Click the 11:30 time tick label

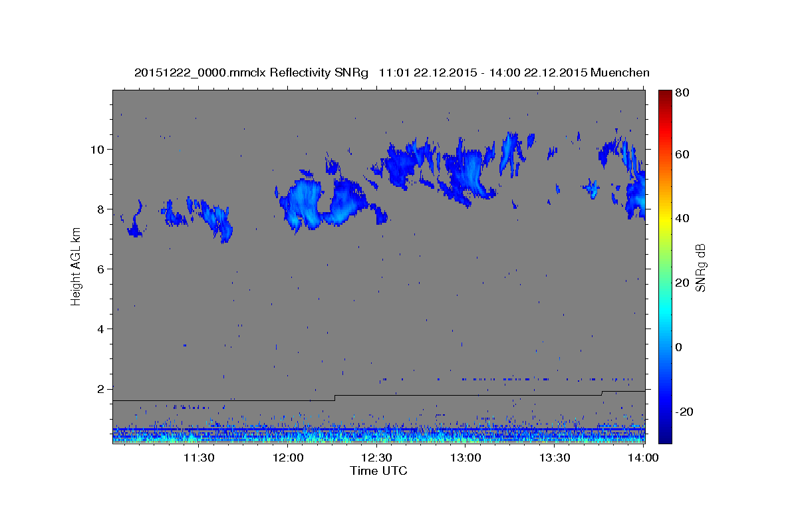click(198, 458)
